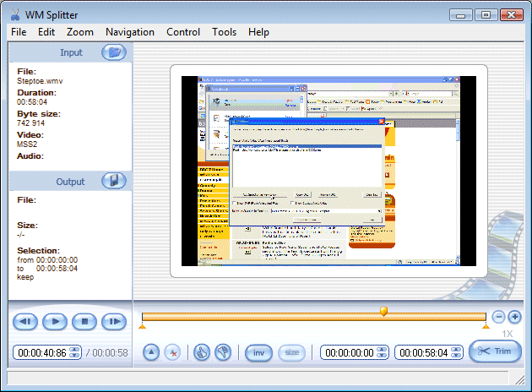Click the video preview frame
Screen dimensions: 532x392
point(328,171)
